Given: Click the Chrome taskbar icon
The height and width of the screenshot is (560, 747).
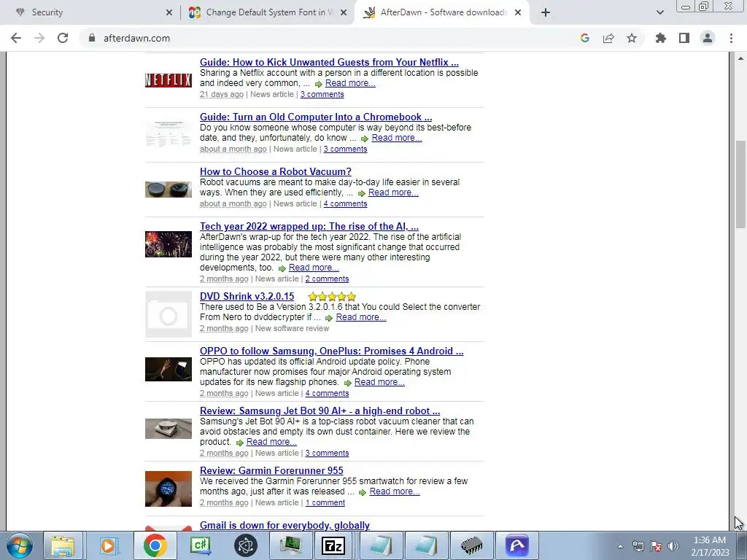Looking at the screenshot, I should point(155,545).
